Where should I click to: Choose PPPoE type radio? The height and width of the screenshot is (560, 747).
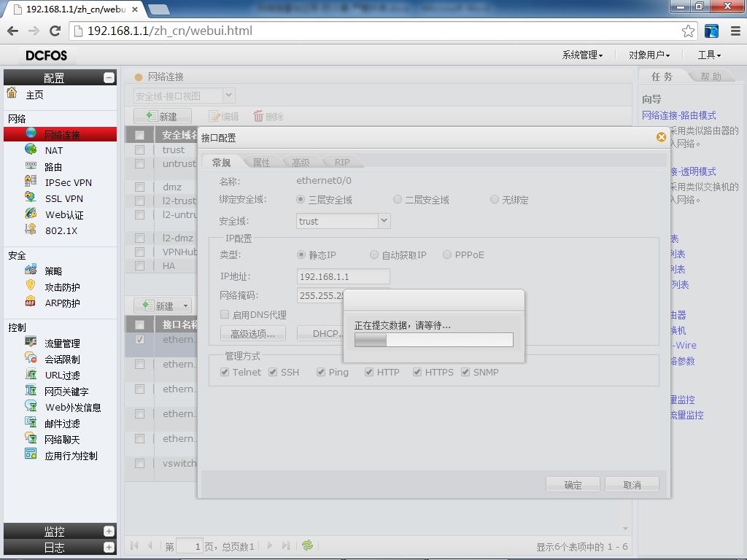(x=447, y=254)
